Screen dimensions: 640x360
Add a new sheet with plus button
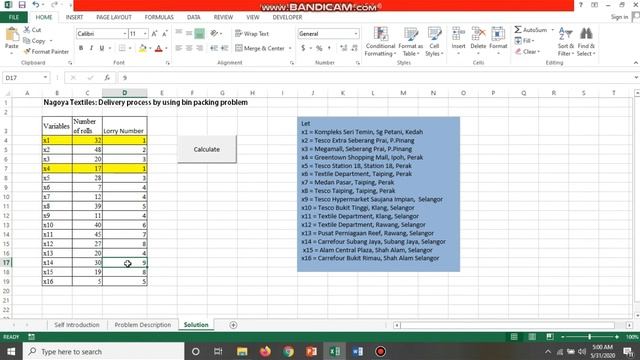click(233, 325)
